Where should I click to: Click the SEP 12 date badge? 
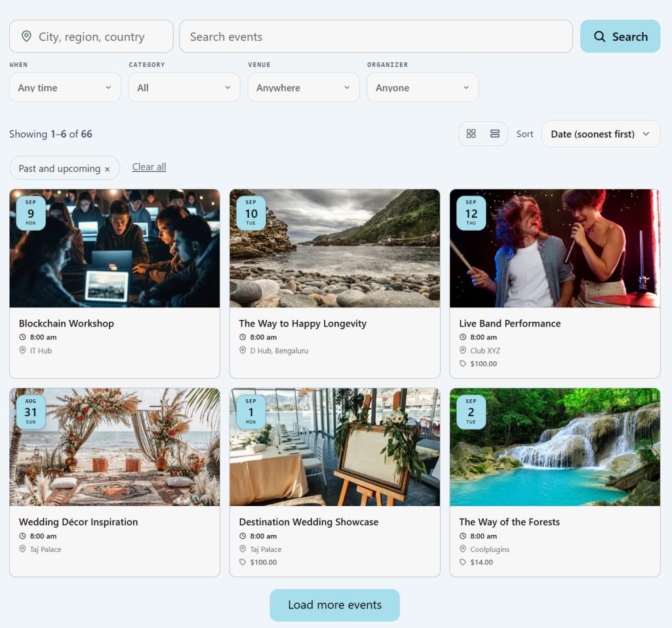pyautogui.click(x=471, y=213)
